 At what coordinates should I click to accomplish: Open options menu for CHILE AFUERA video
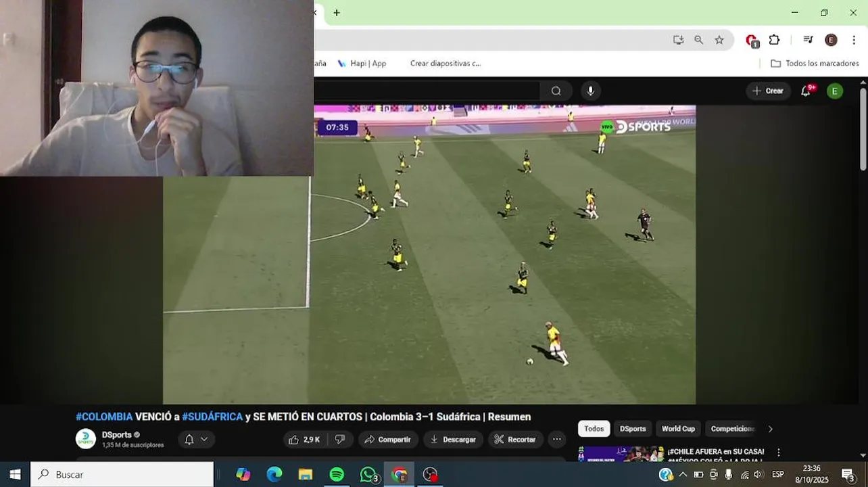(779, 453)
